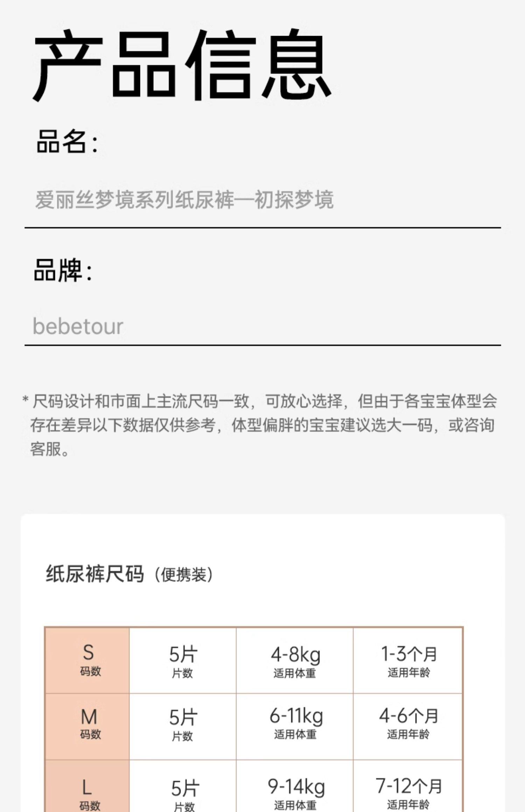Click the 1-3个月 age cell
The width and height of the screenshot is (525, 812).
coord(408,660)
